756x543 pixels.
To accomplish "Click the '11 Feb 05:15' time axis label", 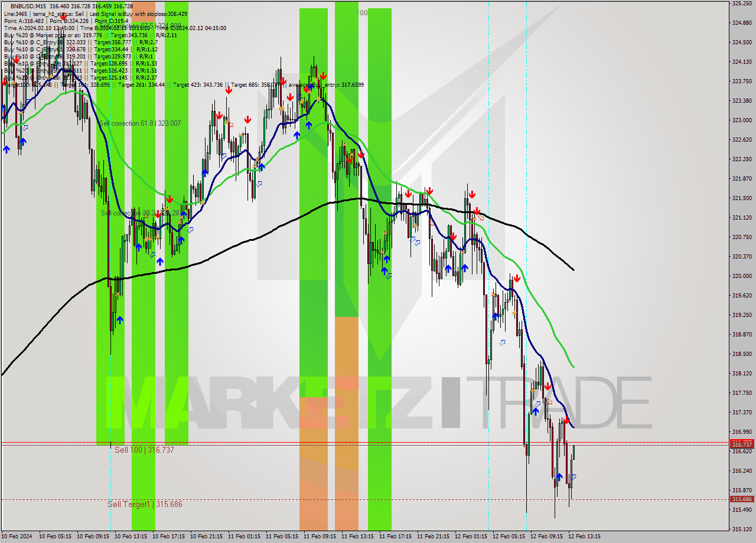I will click(282, 537).
